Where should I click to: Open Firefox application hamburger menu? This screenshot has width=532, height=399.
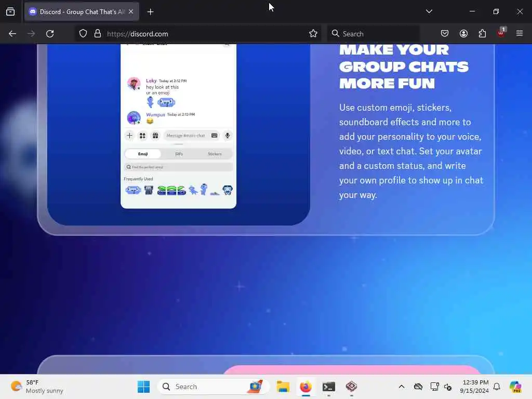[520, 34]
